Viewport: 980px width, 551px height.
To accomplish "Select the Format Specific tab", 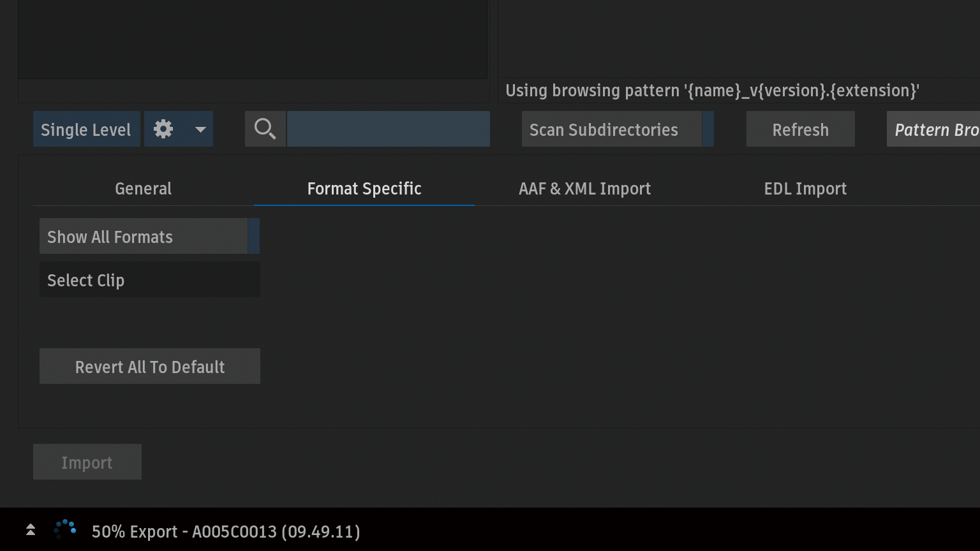I will coord(364,189).
